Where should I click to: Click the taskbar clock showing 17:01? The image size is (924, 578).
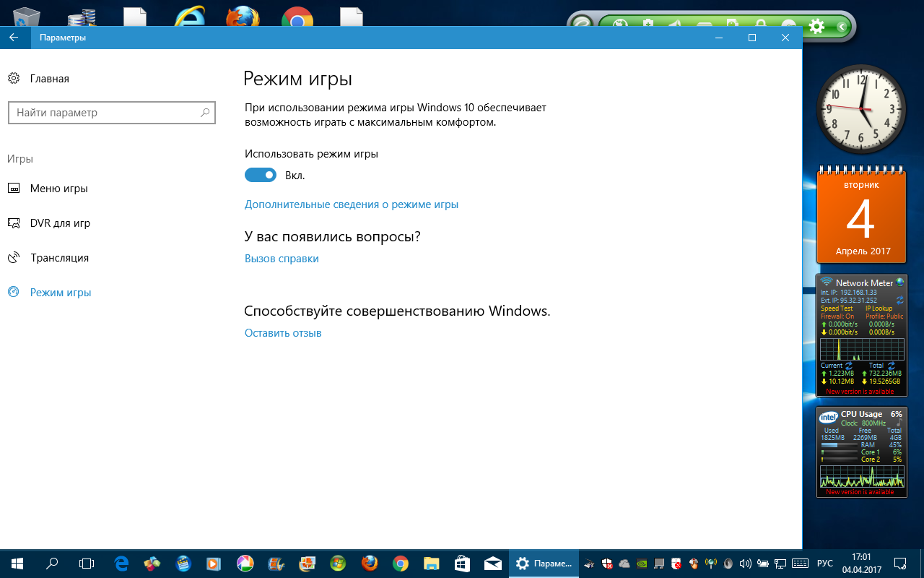click(x=861, y=563)
